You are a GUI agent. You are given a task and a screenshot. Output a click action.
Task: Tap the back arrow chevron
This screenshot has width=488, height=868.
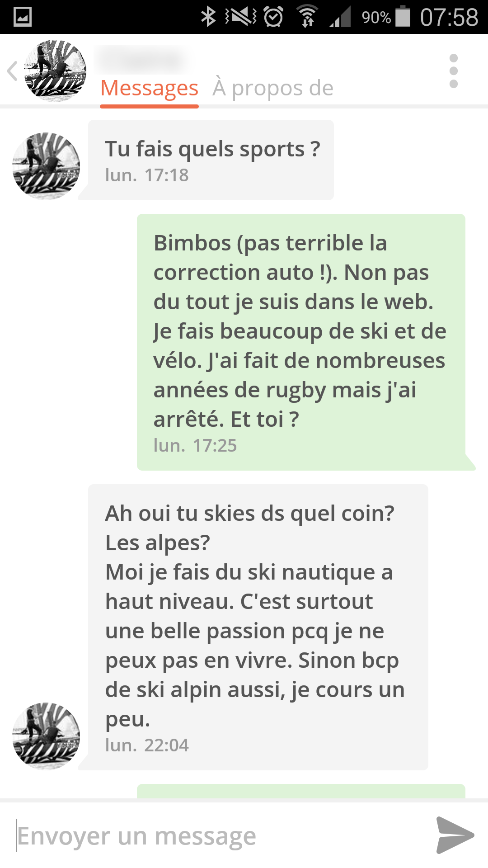pyautogui.click(x=13, y=71)
